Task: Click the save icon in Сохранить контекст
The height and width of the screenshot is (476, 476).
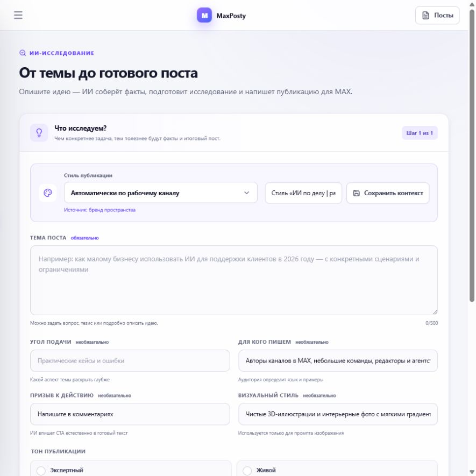Action: pos(357,193)
